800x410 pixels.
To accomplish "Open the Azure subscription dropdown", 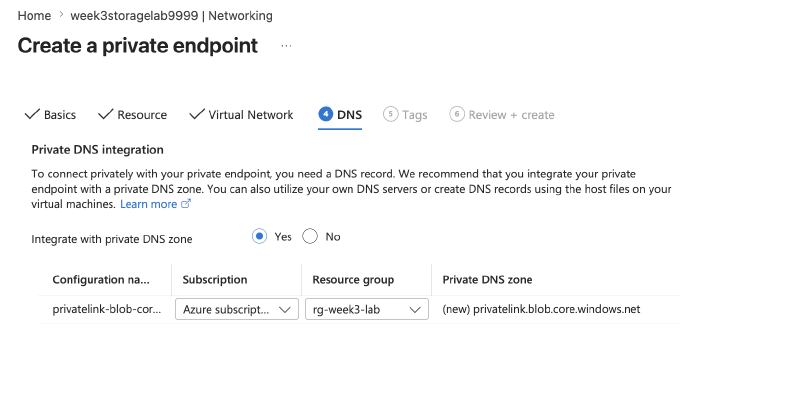I will (237, 310).
